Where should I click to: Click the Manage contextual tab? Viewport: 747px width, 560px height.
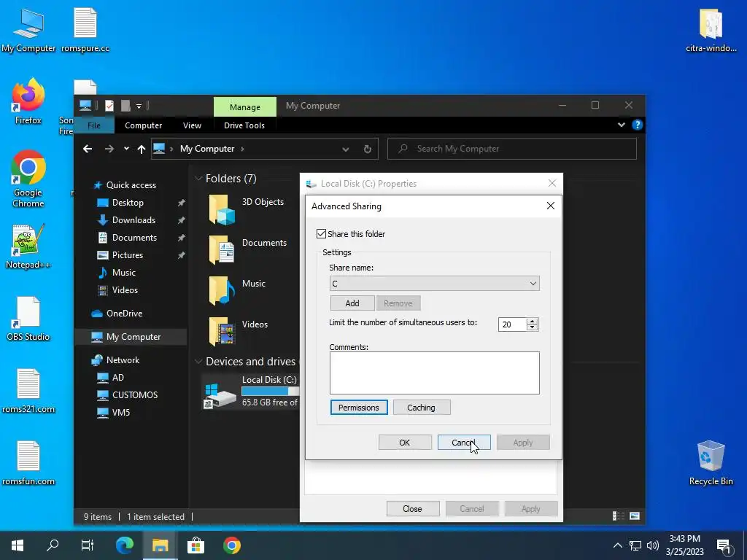pyautogui.click(x=245, y=106)
